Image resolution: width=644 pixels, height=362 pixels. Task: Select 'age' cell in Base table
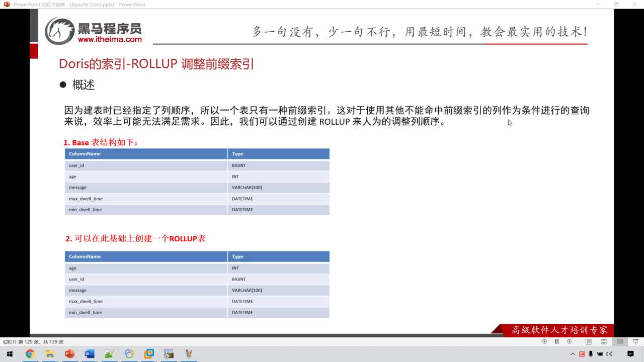tap(146, 176)
